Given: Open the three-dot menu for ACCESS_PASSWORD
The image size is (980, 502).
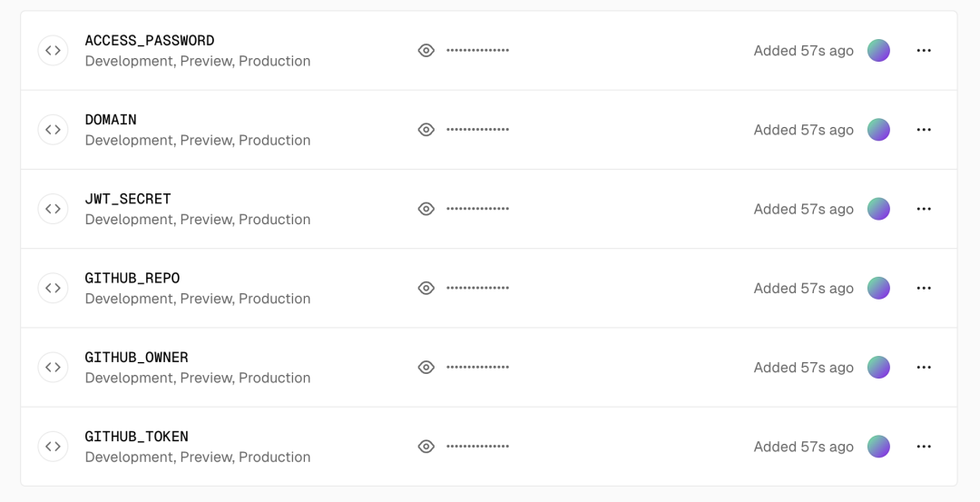Looking at the screenshot, I should (x=924, y=51).
